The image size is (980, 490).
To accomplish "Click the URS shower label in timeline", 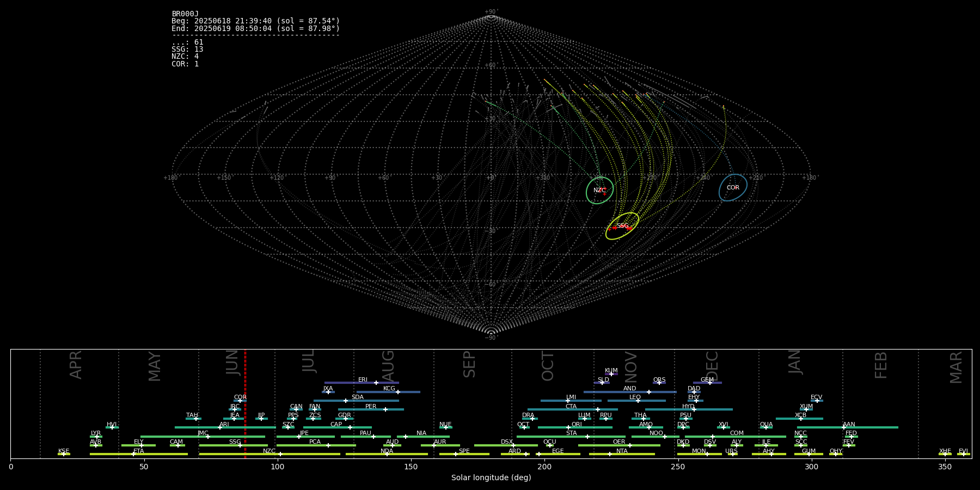I will point(731,451).
